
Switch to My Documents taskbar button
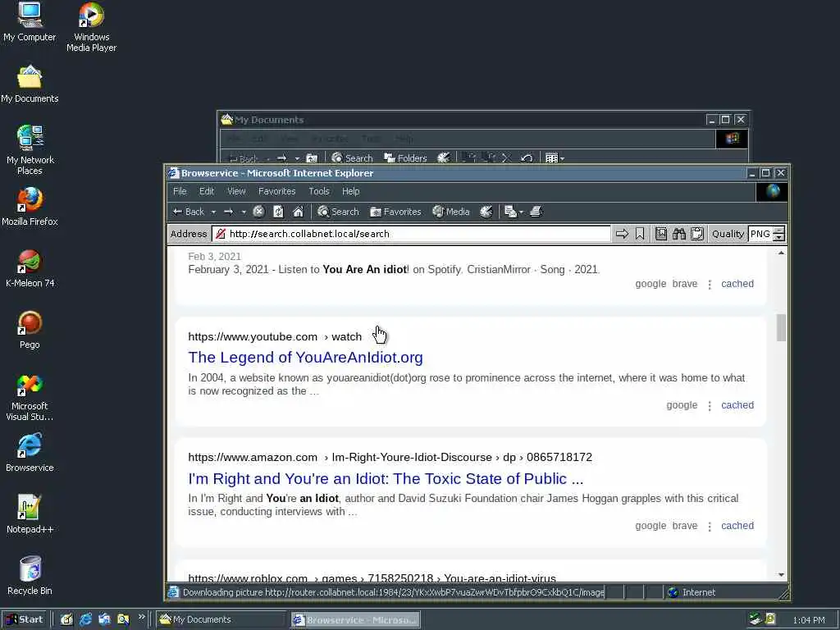click(221, 620)
